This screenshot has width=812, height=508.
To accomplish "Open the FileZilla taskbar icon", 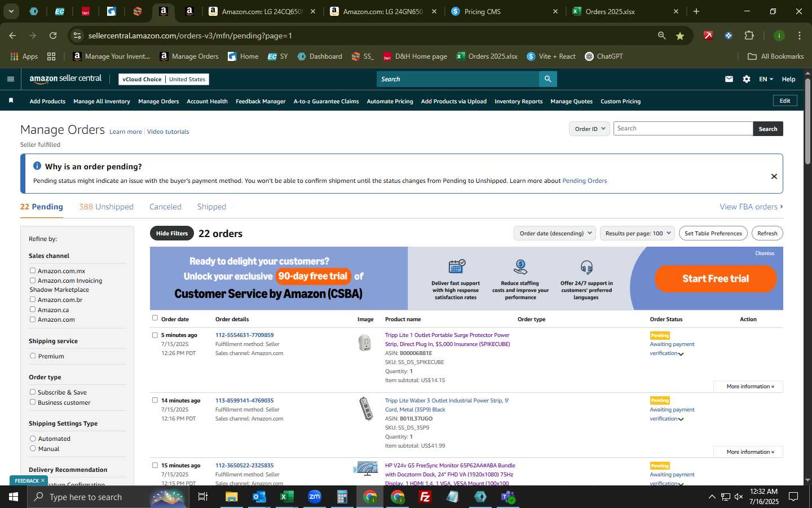I will pyautogui.click(x=425, y=497).
